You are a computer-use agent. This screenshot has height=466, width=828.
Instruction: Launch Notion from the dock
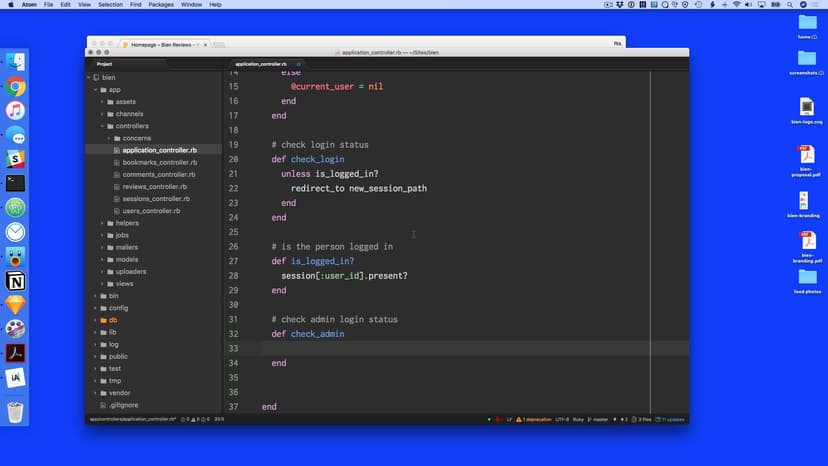point(15,281)
